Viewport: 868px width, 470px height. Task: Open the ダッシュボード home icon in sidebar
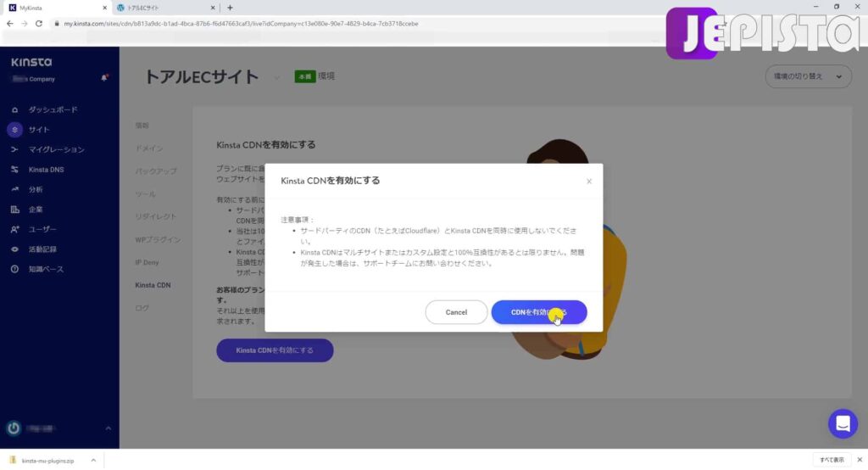pos(15,109)
